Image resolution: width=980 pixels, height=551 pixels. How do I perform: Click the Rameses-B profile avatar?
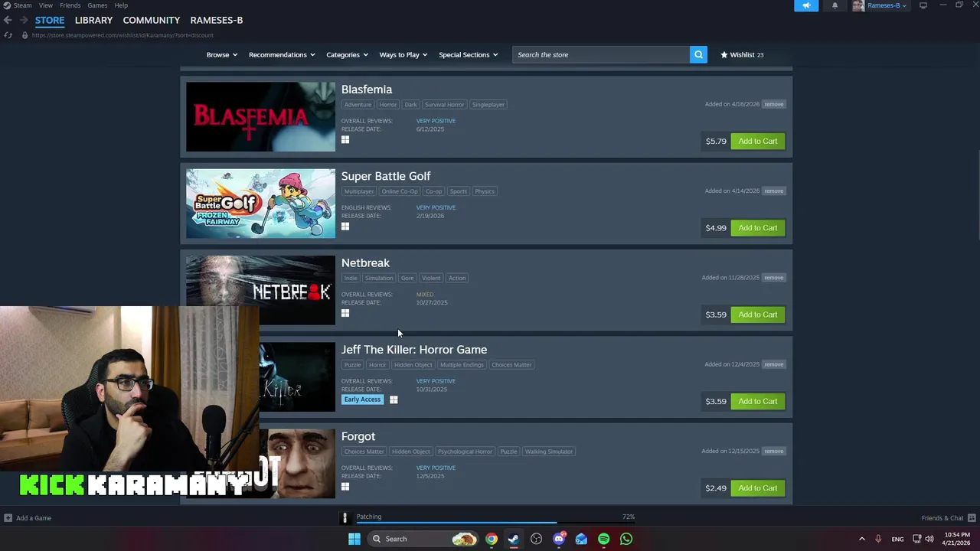coord(858,5)
